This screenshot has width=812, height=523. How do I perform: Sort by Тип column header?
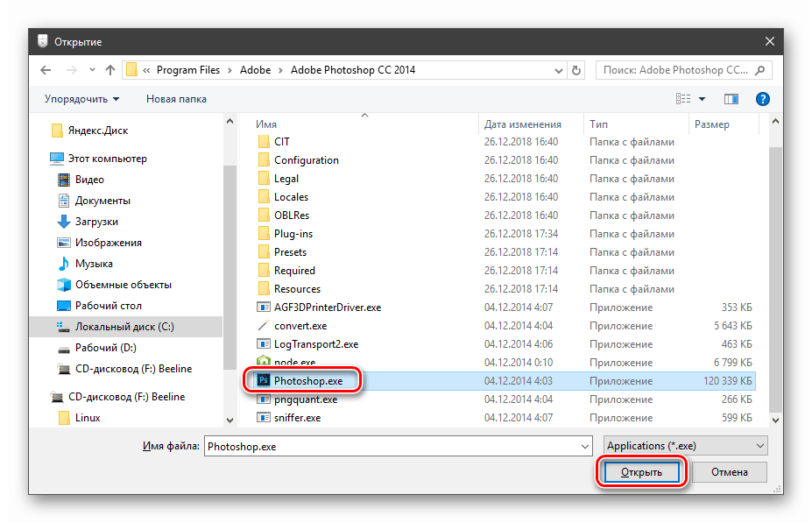pyautogui.click(x=598, y=124)
